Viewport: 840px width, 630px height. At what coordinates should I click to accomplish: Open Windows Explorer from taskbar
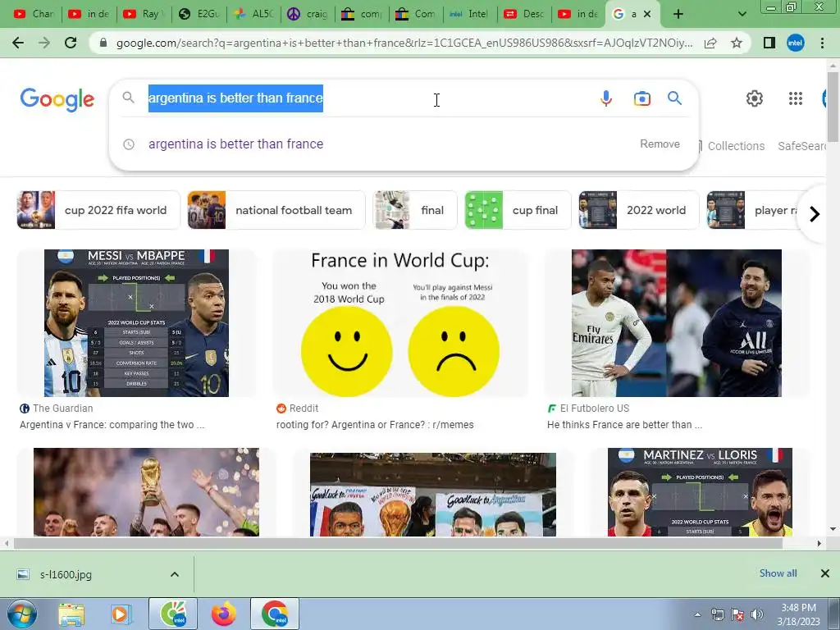[x=71, y=614]
